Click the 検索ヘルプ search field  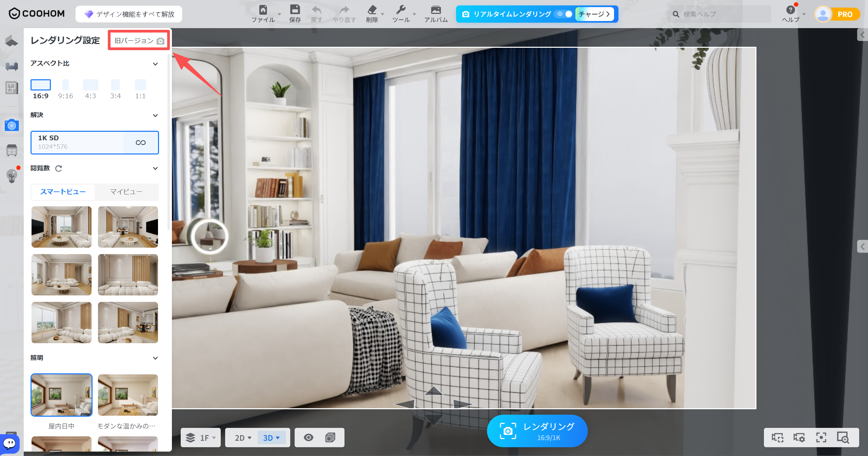point(719,14)
